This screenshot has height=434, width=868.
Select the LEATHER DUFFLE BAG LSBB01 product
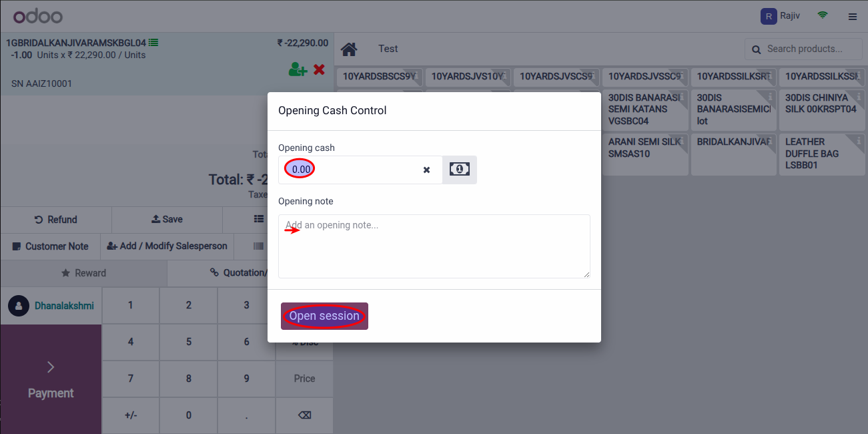[x=823, y=154]
